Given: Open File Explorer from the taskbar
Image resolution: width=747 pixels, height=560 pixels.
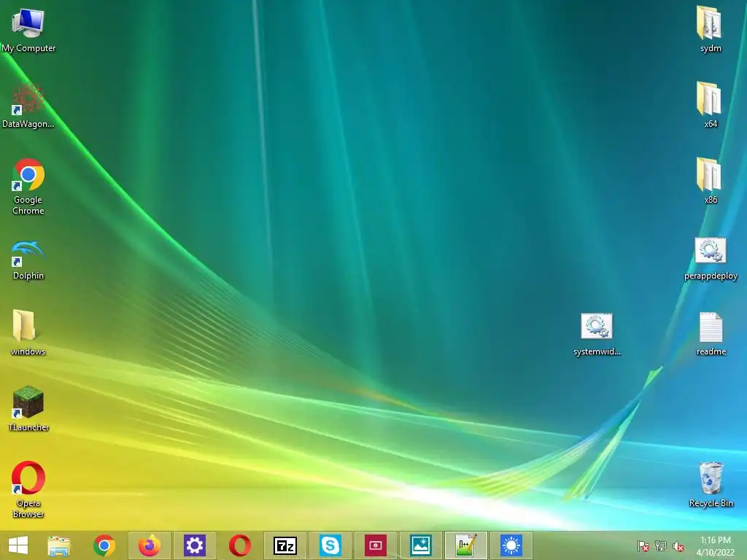Looking at the screenshot, I should click(59, 545).
